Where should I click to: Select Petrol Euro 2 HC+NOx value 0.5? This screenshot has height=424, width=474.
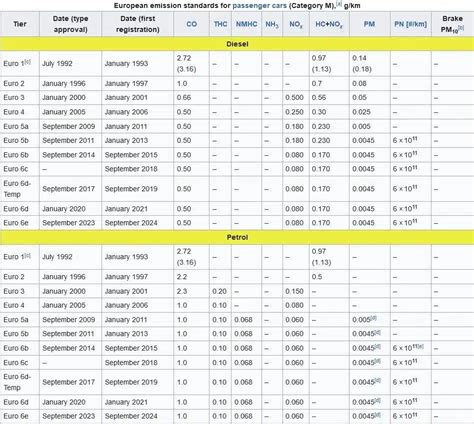tap(317, 277)
